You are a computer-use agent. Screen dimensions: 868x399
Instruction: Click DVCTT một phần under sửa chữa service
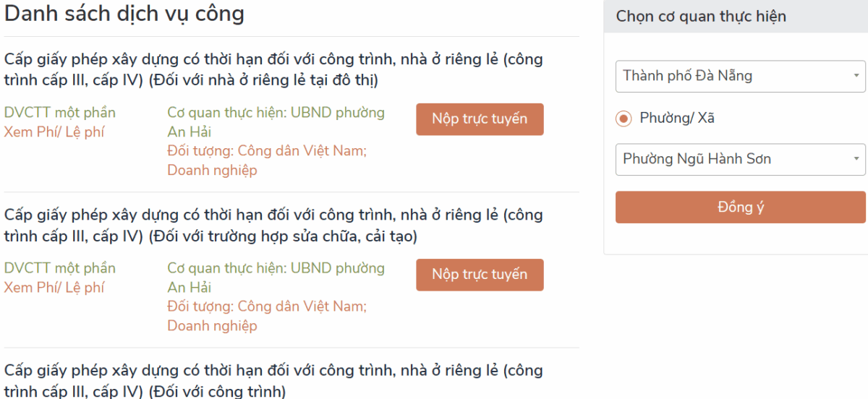(60, 268)
